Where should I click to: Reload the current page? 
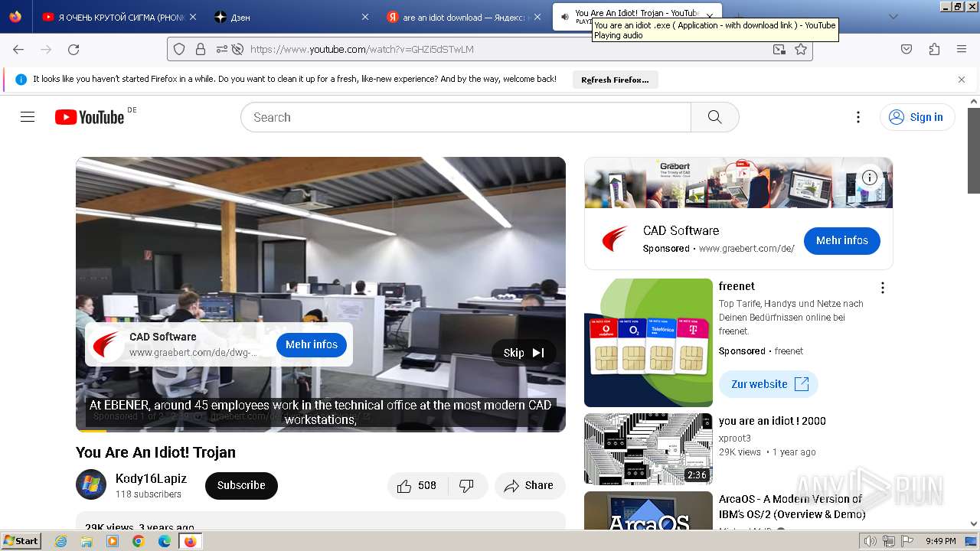pyautogui.click(x=73, y=49)
